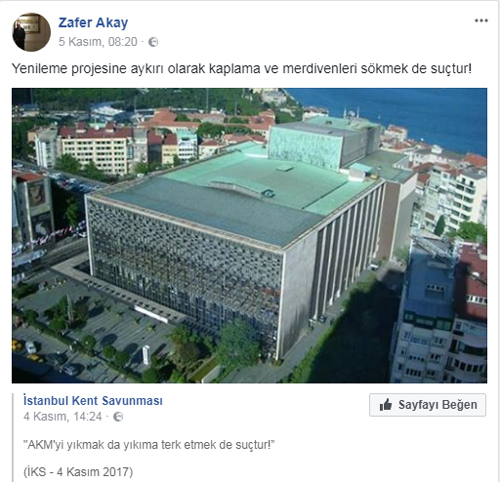Click the quoted text "AKM'yi yıkmak da..."
Viewport: 500px width, 482px height.
149,445
